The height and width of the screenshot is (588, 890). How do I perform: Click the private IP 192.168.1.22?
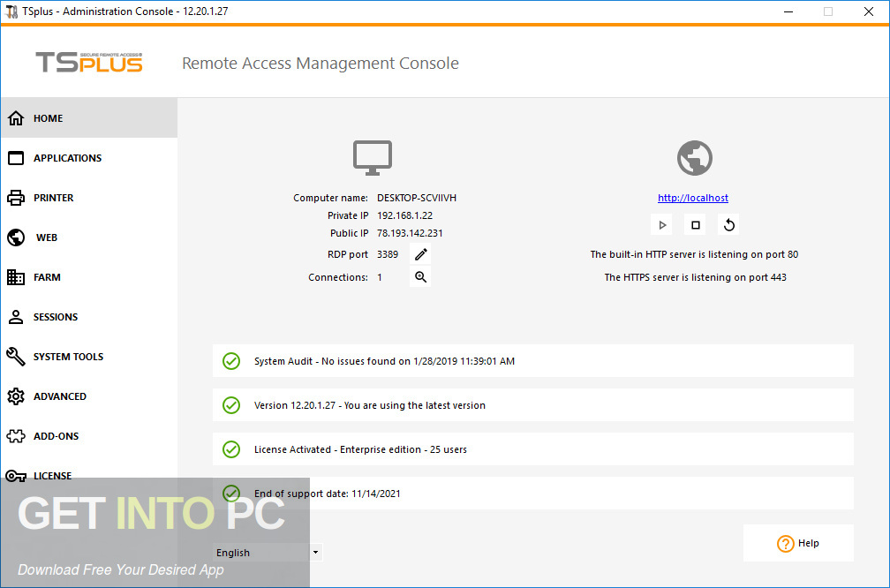click(404, 215)
